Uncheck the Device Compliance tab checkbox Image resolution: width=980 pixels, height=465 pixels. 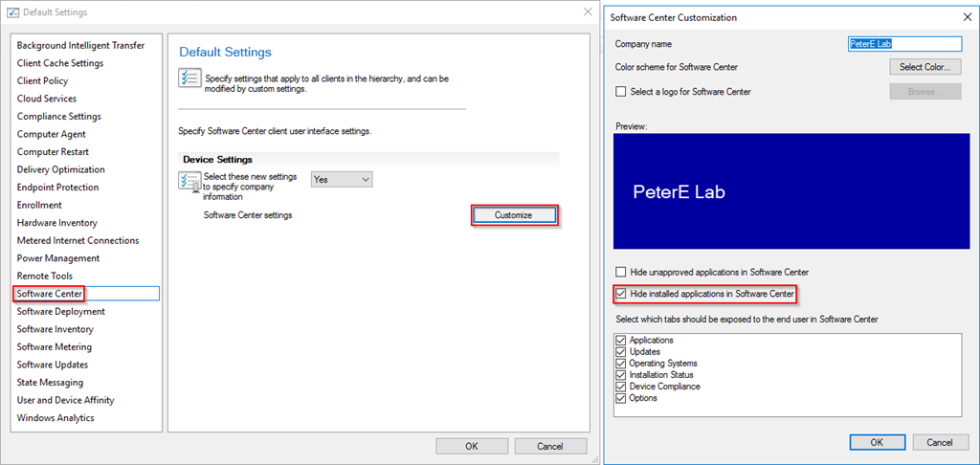click(622, 387)
